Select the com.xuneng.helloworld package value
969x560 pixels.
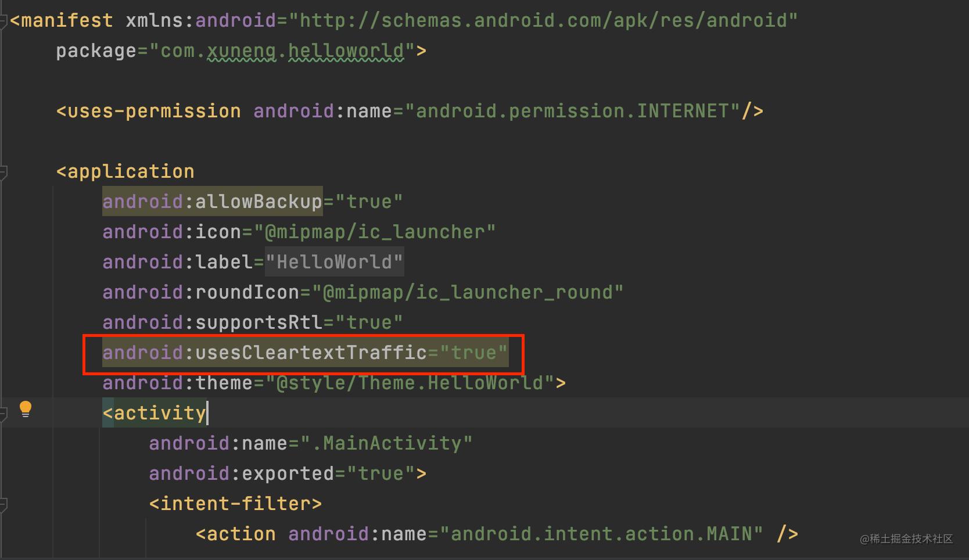[282, 51]
